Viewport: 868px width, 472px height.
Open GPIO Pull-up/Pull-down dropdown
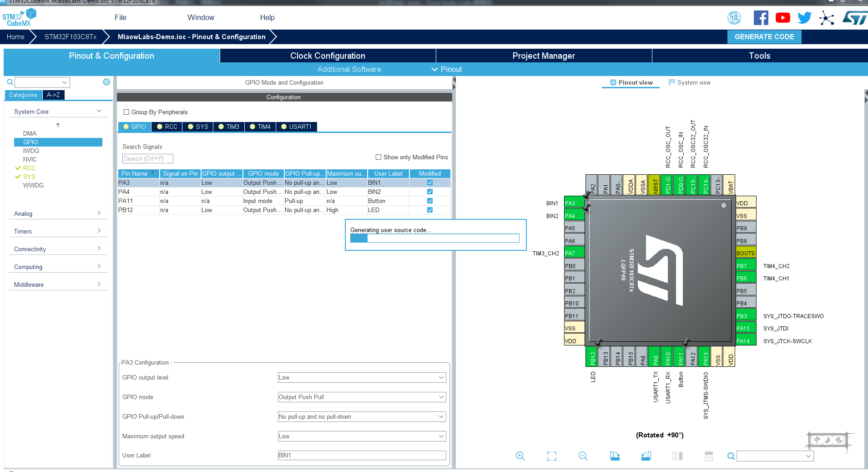tap(362, 416)
